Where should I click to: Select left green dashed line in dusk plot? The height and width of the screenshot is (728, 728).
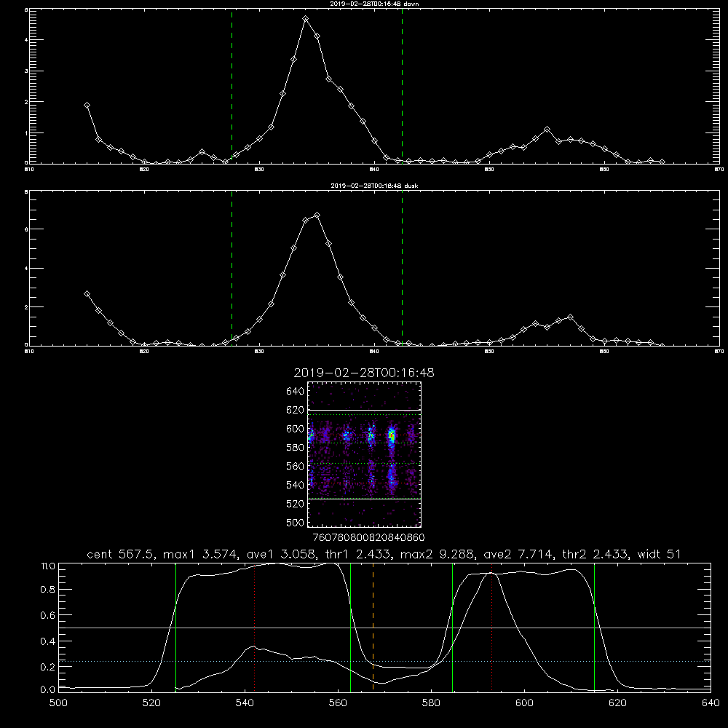232,269
